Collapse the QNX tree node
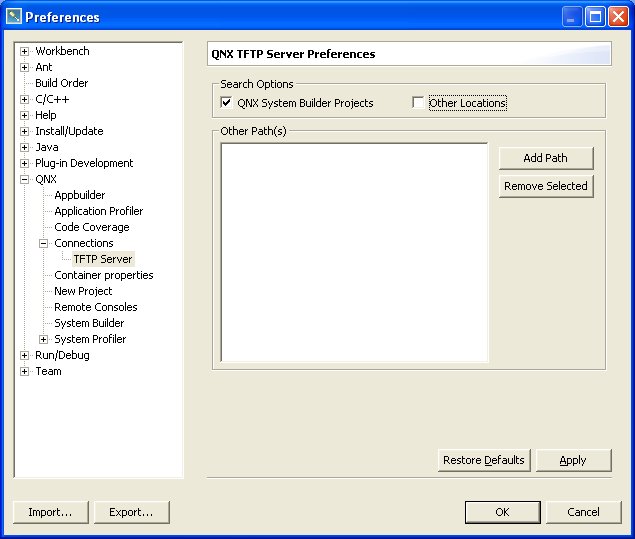This screenshot has width=635, height=539. [24, 179]
